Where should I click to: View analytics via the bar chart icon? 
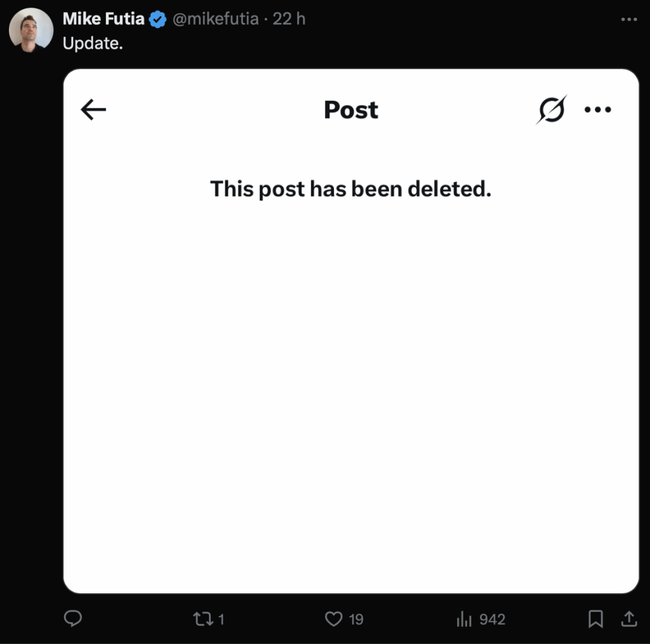tap(464, 619)
